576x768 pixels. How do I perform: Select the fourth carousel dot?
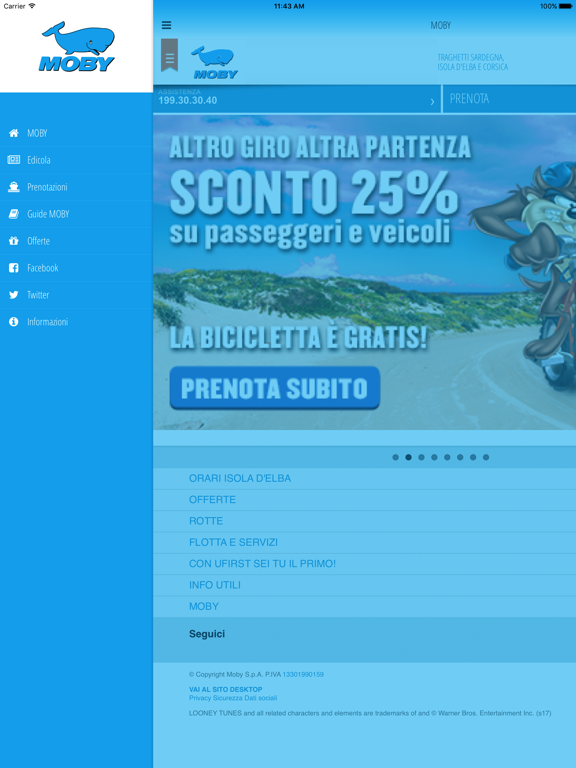[x=434, y=457]
